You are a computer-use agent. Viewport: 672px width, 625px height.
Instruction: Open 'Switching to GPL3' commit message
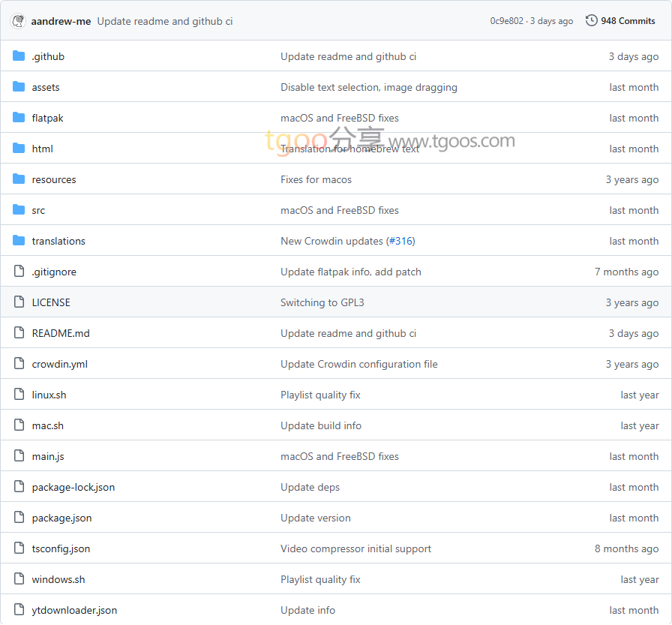tap(322, 302)
